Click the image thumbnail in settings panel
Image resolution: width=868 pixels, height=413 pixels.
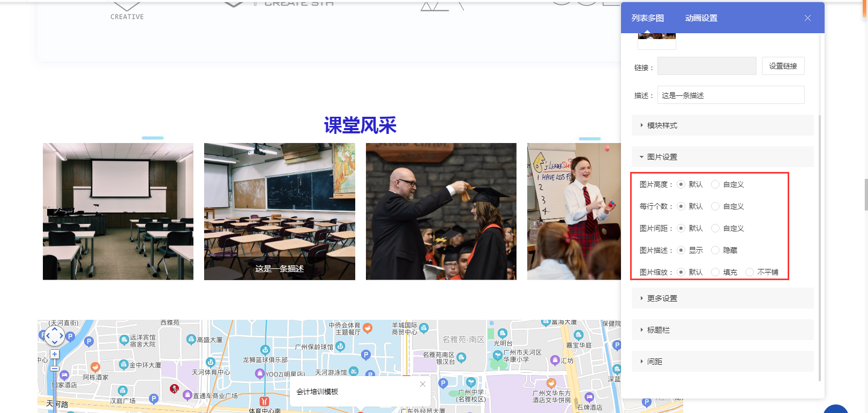click(657, 41)
